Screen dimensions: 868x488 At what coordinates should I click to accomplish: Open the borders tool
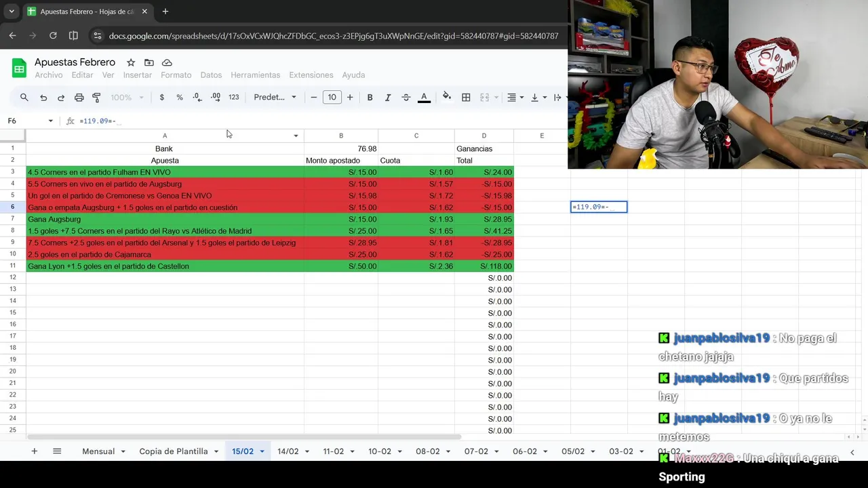click(x=466, y=98)
